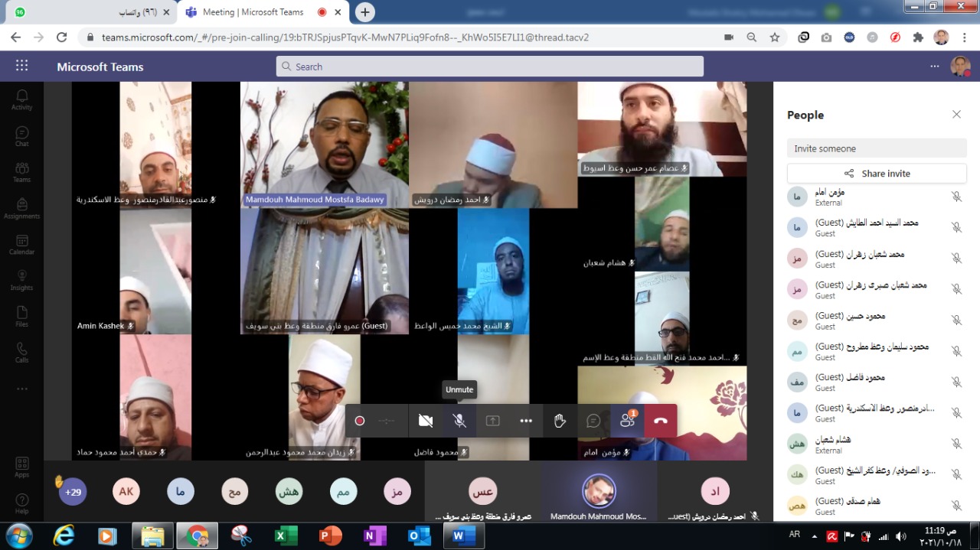Go to Calendar in Teams sidebar
The width and height of the screenshot is (980, 550).
pyautogui.click(x=21, y=245)
